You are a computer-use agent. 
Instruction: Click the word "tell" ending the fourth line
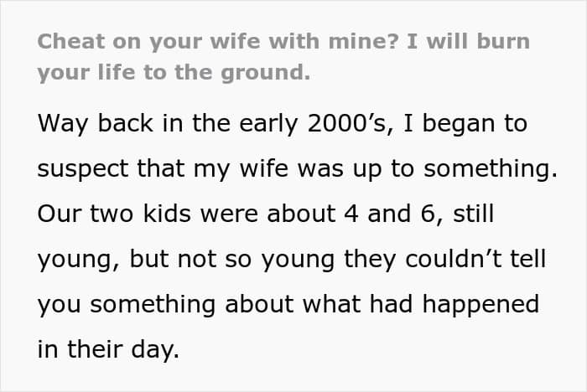[528, 259]
